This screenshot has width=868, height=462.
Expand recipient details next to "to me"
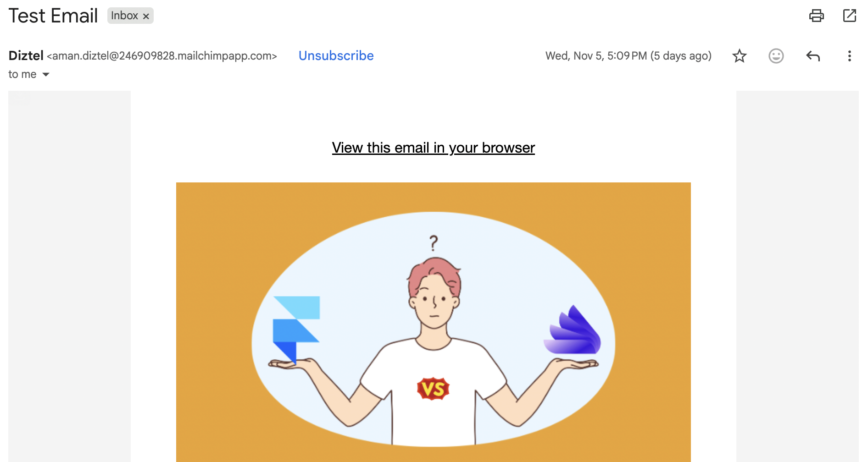point(46,74)
